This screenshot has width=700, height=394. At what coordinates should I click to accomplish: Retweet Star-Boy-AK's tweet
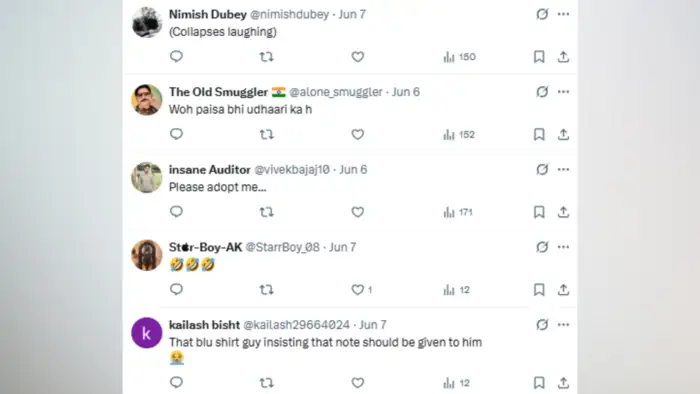click(x=267, y=290)
